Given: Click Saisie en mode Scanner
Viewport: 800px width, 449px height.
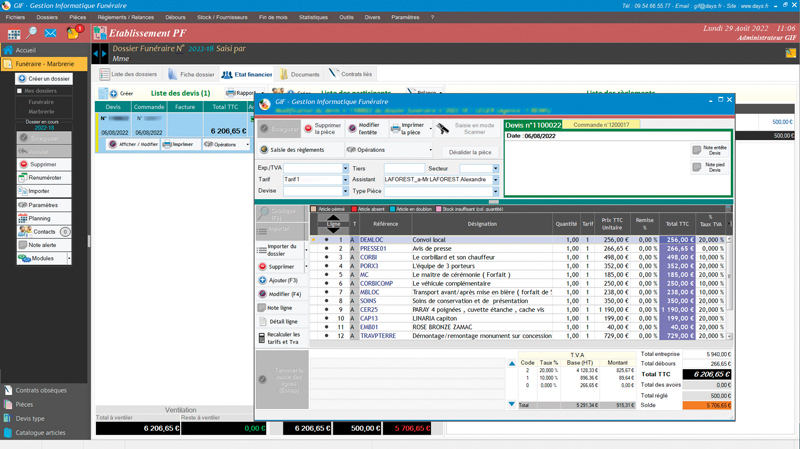Looking at the screenshot, I should pos(466,129).
